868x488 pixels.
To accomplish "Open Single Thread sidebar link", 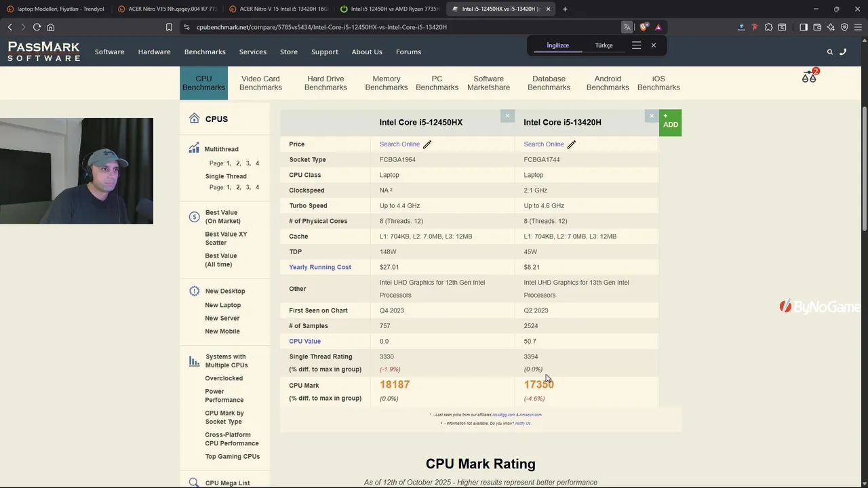I will pos(226,176).
